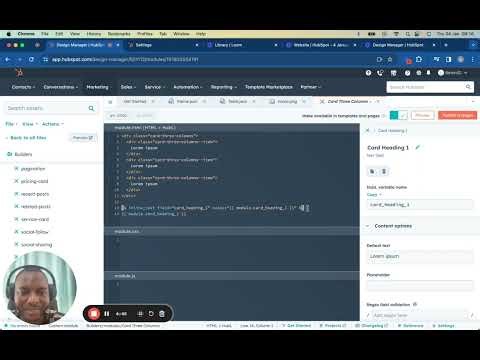Image resolution: width=480 pixels, height=360 pixels.
Task: Open the pagination module file
Action: coord(33,169)
